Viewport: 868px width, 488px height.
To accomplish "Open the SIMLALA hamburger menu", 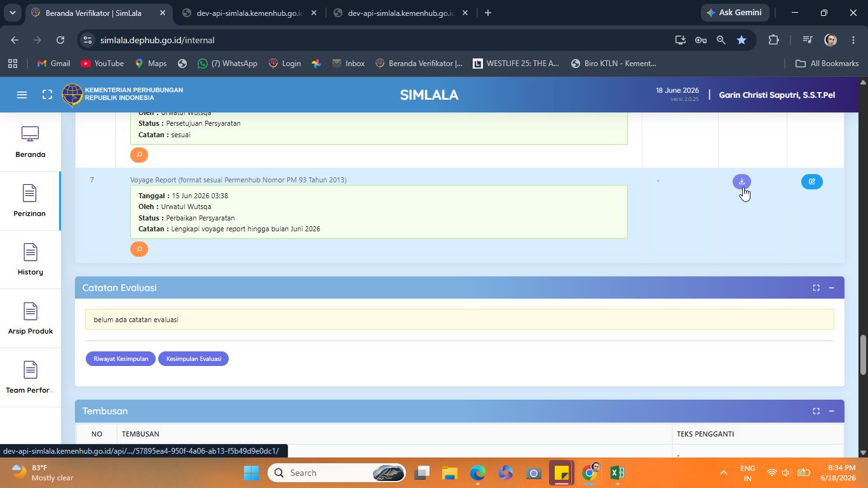I will pyautogui.click(x=22, y=95).
